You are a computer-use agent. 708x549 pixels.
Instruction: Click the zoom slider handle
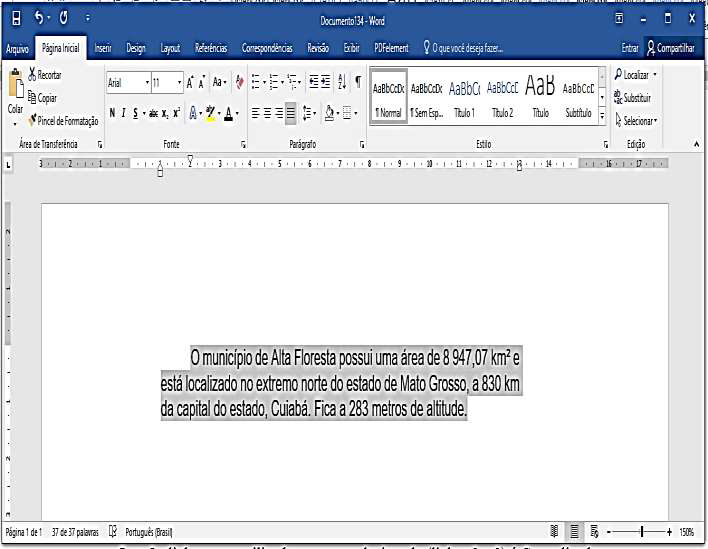[x=642, y=532]
